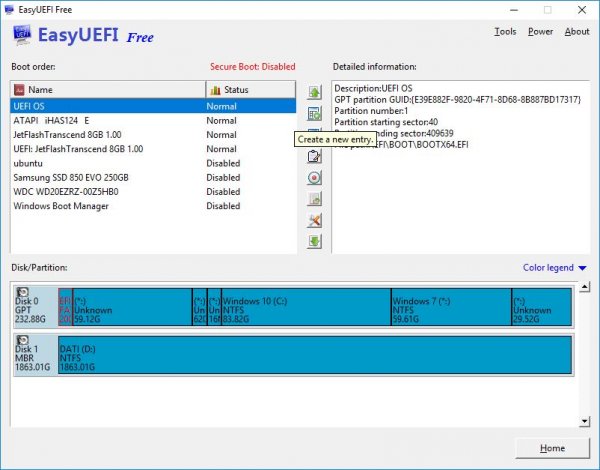The width and height of the screenshot is (600, 470).
Task: Click the Disk 0 drive icon
Action: click(23, 292)
